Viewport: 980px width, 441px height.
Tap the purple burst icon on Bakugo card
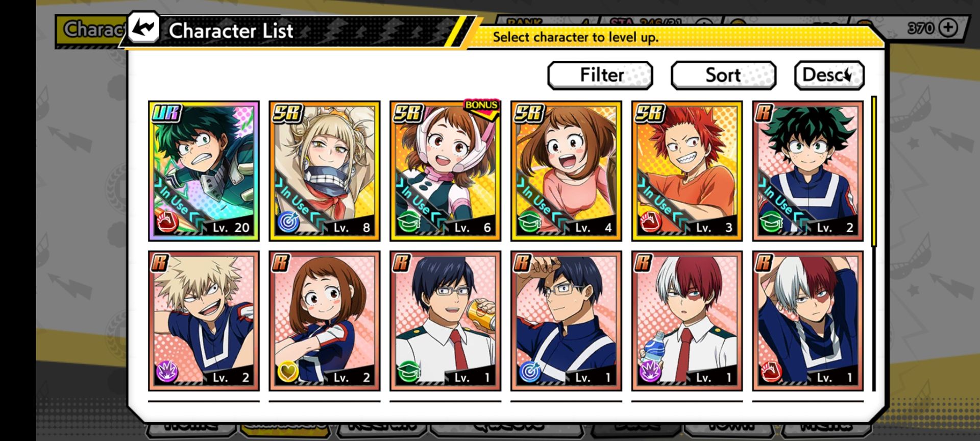click(167, 372)
